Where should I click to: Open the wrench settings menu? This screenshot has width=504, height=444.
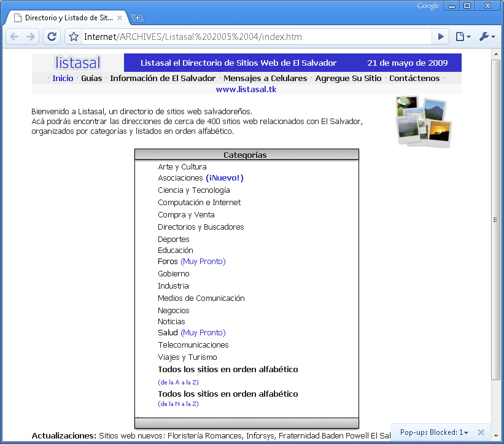[x=487, y=37]
